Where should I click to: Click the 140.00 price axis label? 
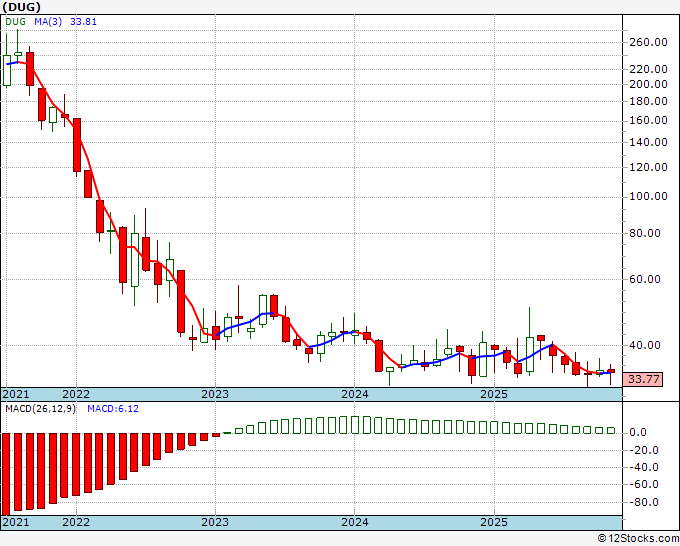648,142
